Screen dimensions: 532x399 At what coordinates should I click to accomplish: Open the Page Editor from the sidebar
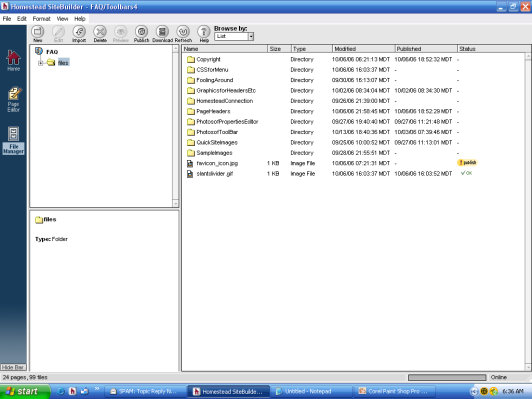click(14, 99)
